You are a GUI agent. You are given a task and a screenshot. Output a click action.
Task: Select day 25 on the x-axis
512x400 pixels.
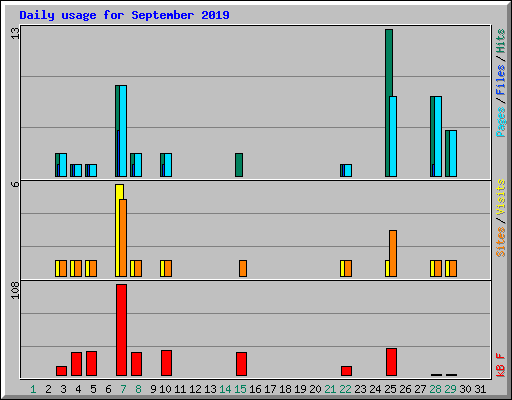(390, 389)
